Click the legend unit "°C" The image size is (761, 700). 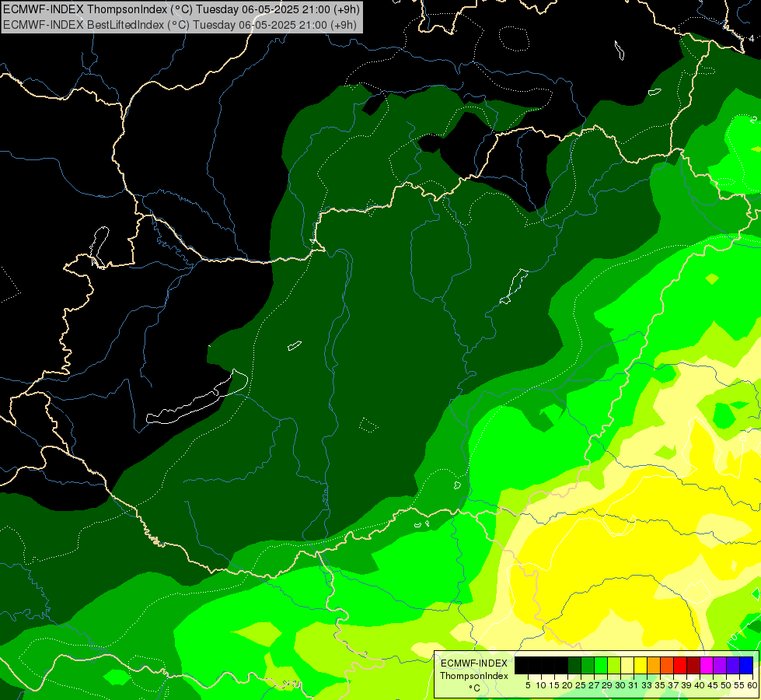(x=474, y=688)
